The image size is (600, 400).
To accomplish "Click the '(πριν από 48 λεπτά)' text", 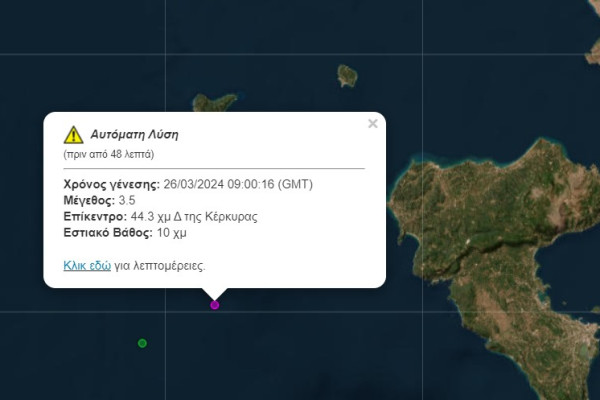I will [108, 155].
